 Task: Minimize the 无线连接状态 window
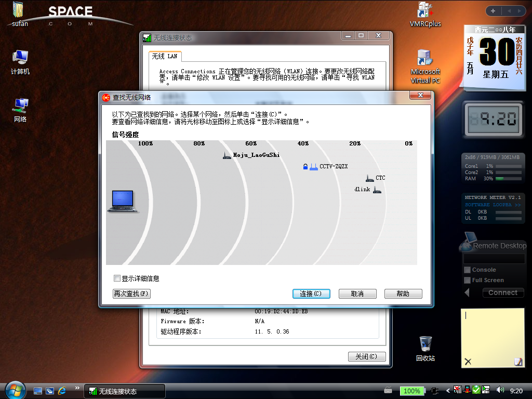click(x=348, y=36)
